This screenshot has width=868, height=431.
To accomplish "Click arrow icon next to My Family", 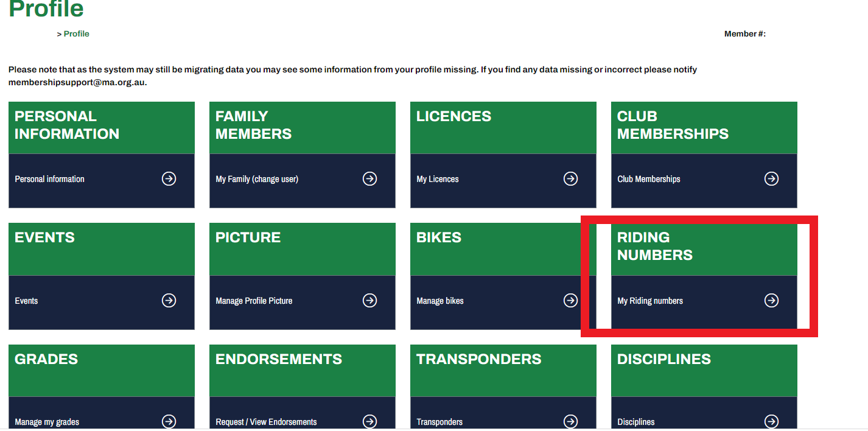I will [x=369, y=179].
